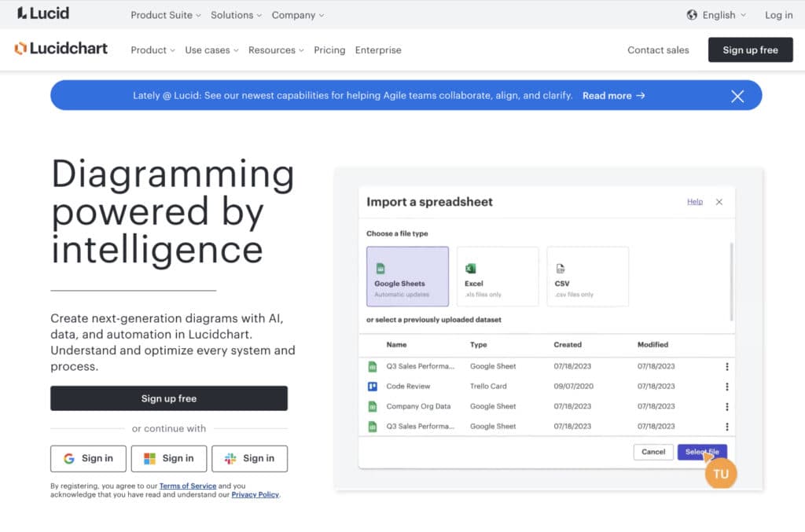Open the Pricing page
The image size is (805, 532).
tap(329, 50)
